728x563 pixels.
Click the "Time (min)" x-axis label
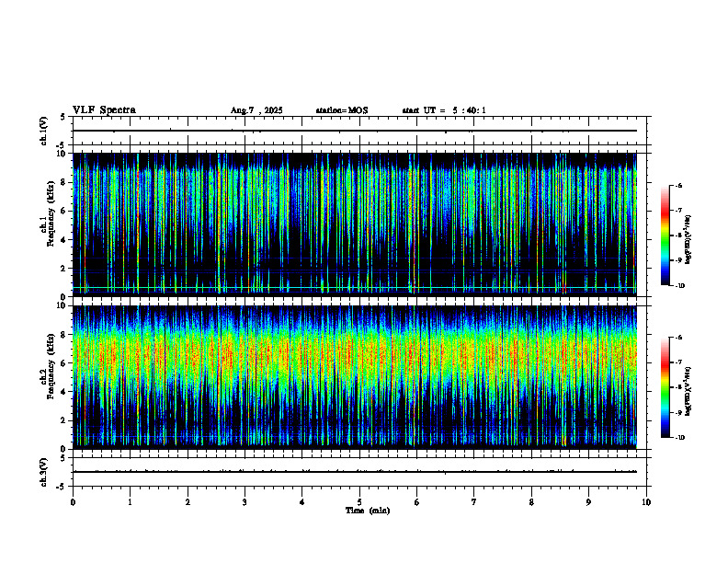[368, 511]
